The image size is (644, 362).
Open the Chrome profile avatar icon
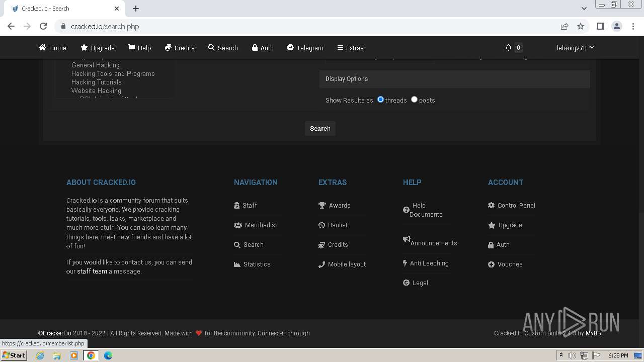coord(616,26)
